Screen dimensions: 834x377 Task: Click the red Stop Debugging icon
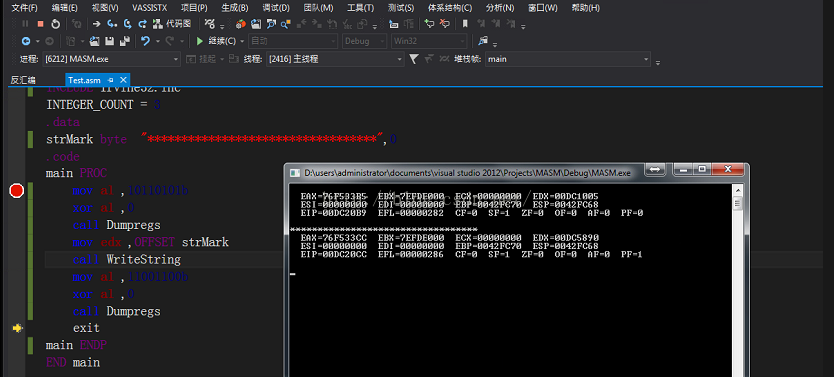click(x=40, y=23)
